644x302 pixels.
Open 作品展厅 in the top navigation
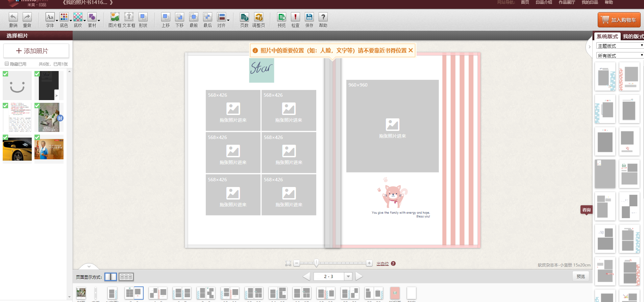(x=567, y=2)
